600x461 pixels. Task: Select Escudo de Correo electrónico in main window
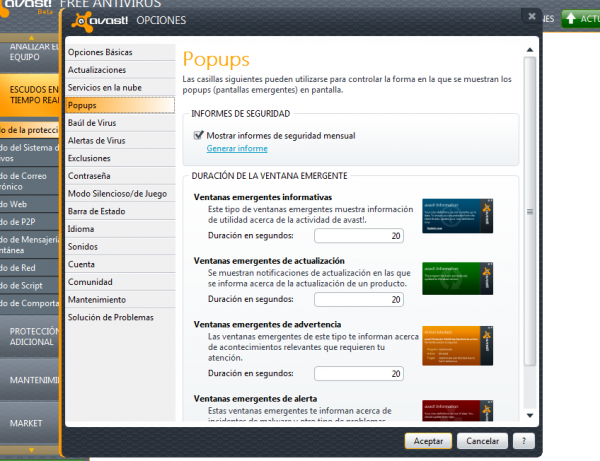[x=29, y=181]
